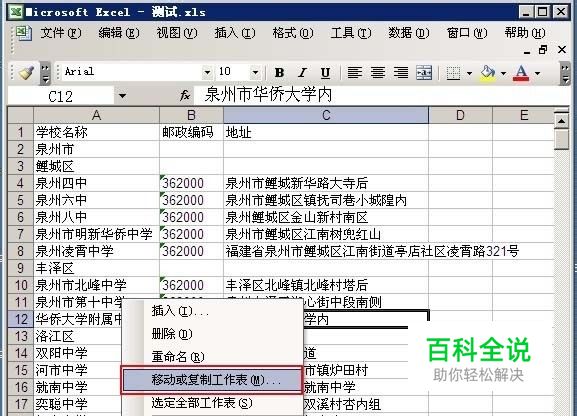The height and width of the screenshot is (416, 577).
Task: Click cell 邮政编码 in B1
Action: coord(191,132)
